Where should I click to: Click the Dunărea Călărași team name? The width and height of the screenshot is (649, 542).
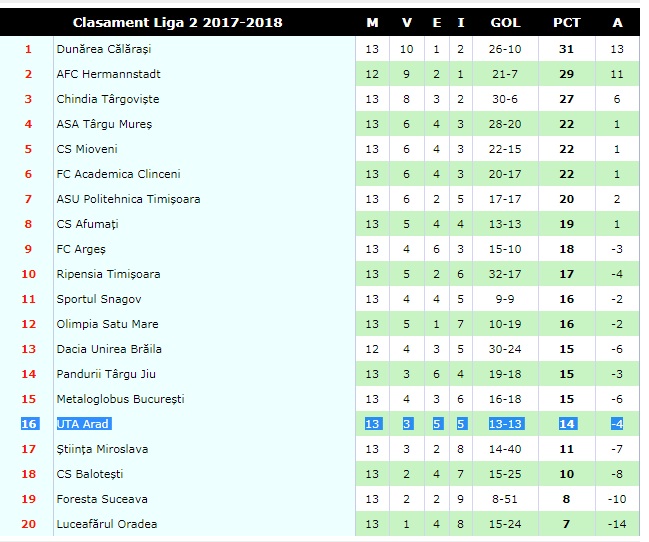click(x=103, y=49)
